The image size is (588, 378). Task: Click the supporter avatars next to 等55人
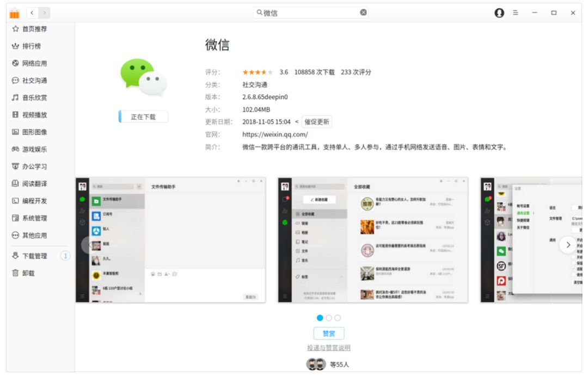tap(316, 364)
